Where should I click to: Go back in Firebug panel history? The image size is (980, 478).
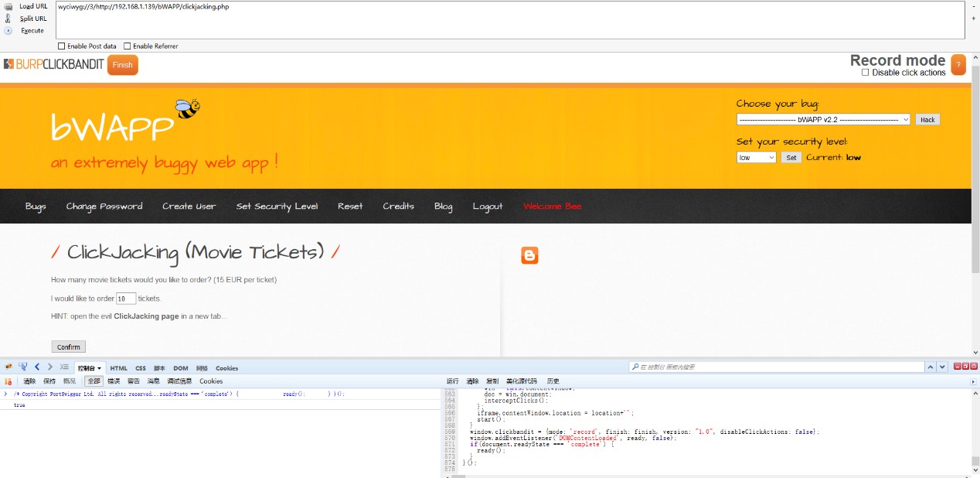click(37, 367)
